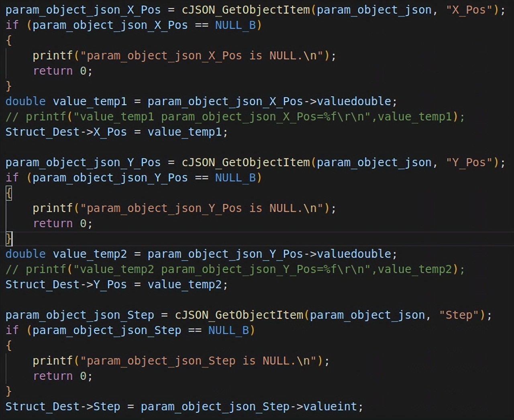Click the return 0 statement after X_Pos check
This screenshot has height=420, width=514.
[60, 71]
